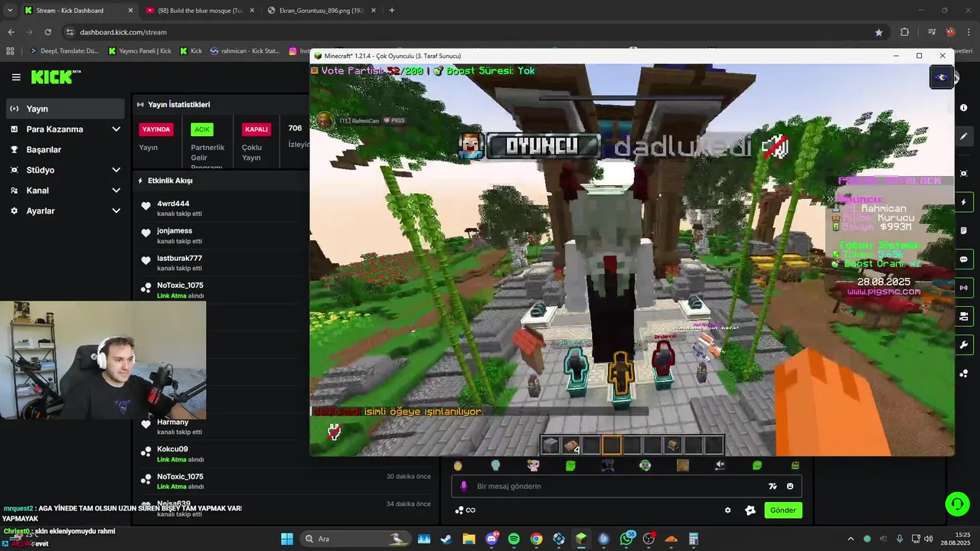
Task: Click the lightning bolt icon in right panel
Action: [963, 202]
